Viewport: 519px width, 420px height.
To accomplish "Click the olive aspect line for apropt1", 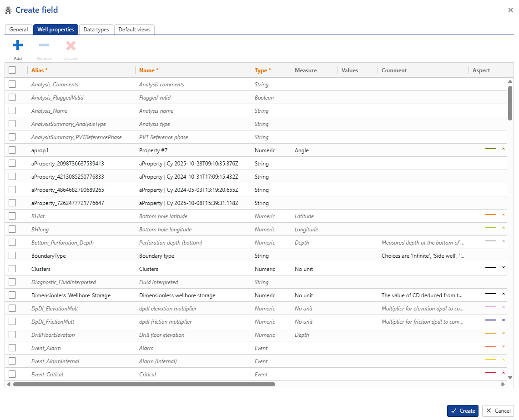I will (x=491, y=149).
